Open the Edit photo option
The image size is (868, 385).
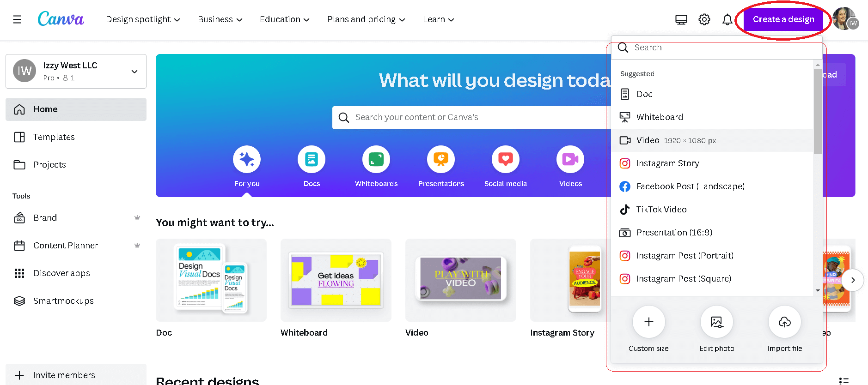coord(716,322)
